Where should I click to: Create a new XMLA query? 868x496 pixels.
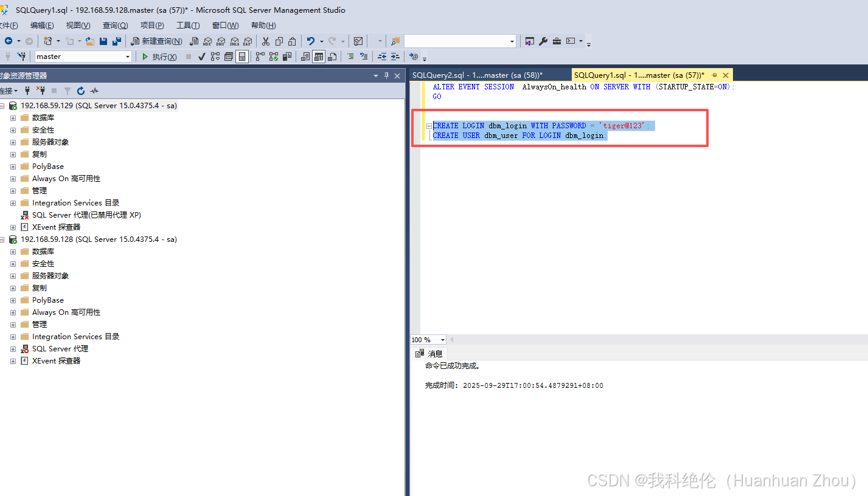[x=234, y=41]
